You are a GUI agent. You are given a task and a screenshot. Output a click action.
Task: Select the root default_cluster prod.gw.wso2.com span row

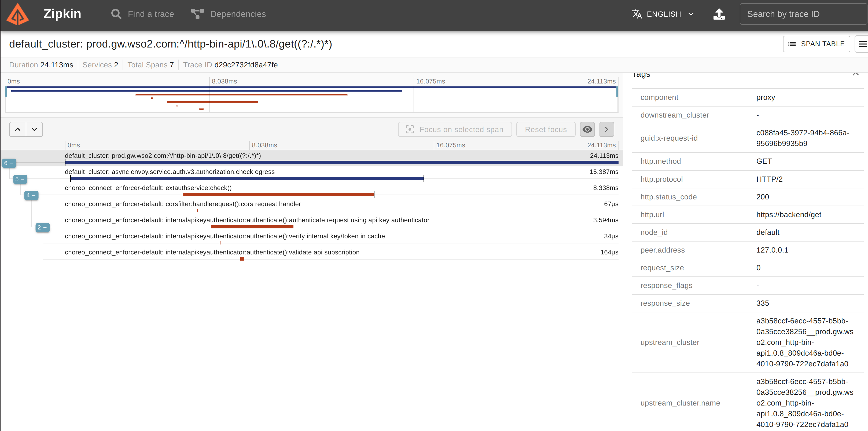[312, 158]
